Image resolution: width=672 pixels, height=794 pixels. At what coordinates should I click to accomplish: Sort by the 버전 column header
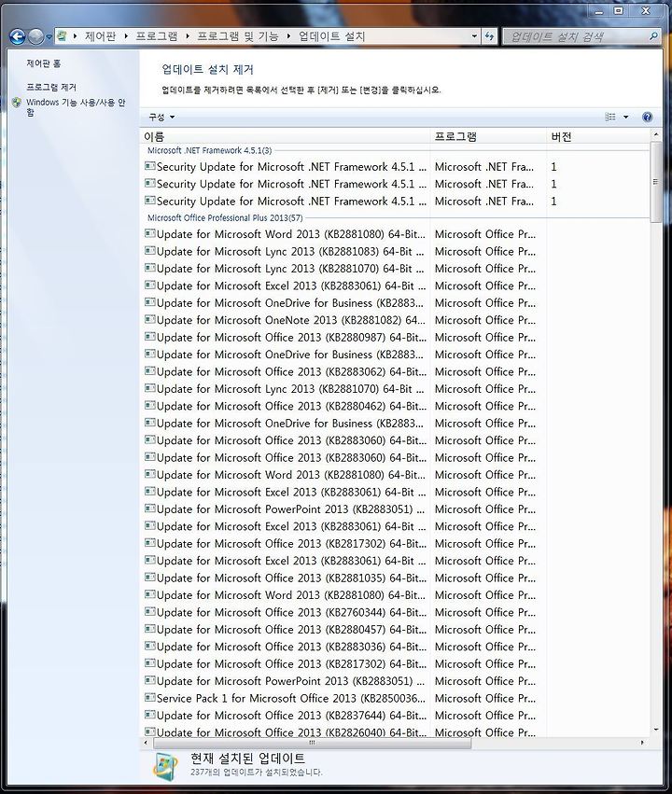[597, 137]
